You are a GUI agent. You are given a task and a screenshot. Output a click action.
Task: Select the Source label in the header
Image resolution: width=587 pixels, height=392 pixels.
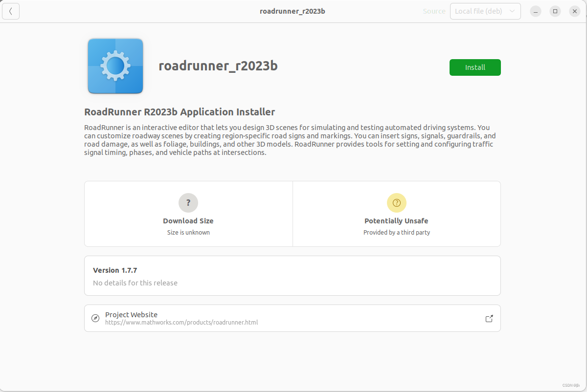[x=434, y=11]
